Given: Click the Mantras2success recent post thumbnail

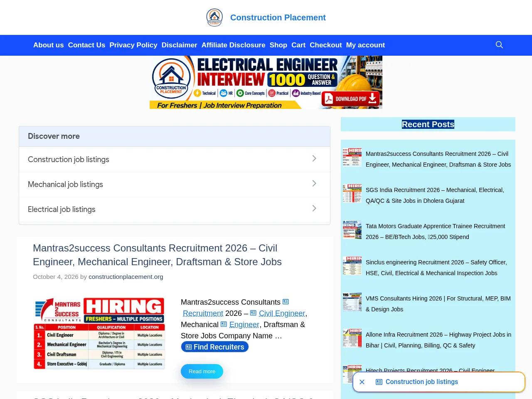Looking at the screenshot, I should [352, 157].
